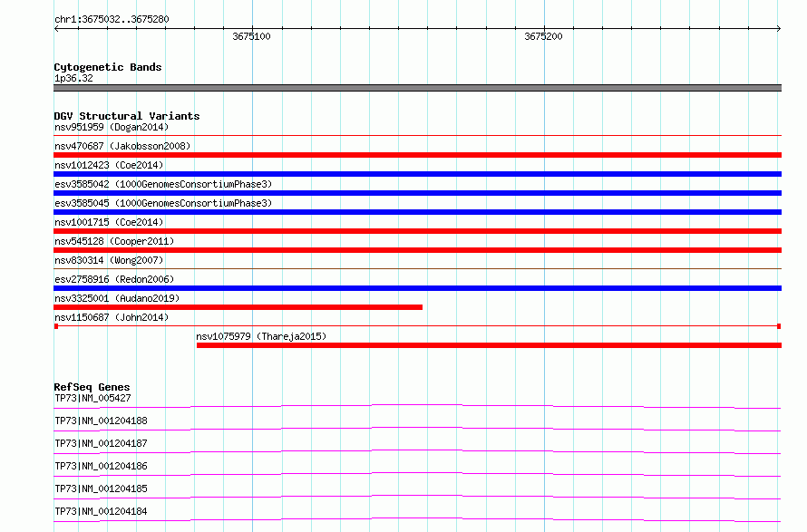The image size is (807, 532).
Task: Open variant esv2758916 (Redon2006) label
Action: coord(114,279)
